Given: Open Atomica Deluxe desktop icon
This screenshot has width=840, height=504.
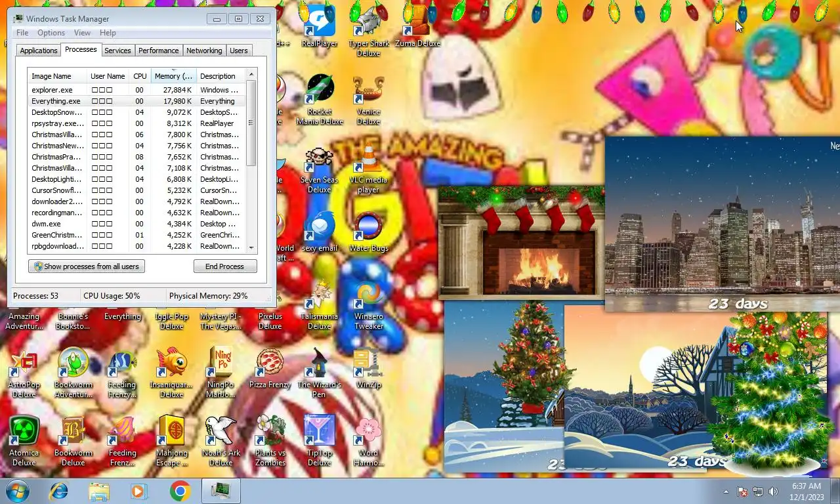Looking at the screenshot, I should pyautogui.click(x=24, y=441).
